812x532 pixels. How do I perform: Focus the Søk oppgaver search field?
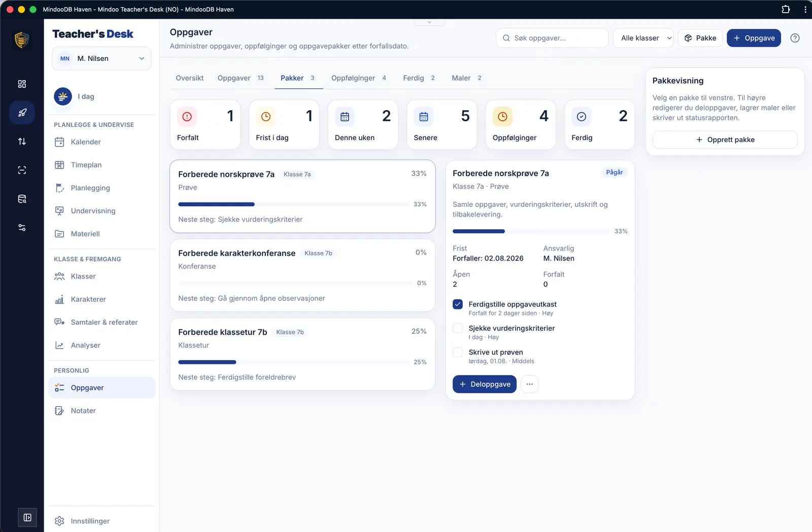pyautogui.click(x=552, y=38)
